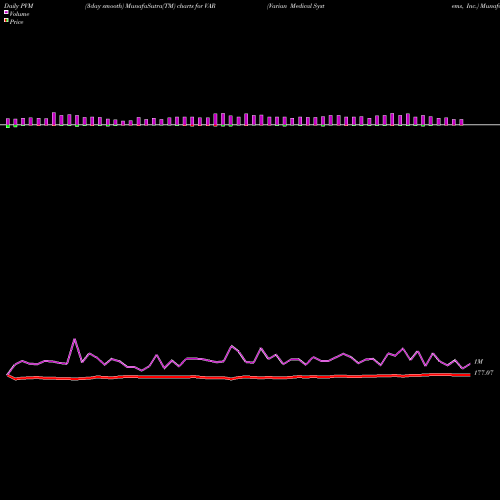Select the 'Price' legend label

tap(16, 22)
